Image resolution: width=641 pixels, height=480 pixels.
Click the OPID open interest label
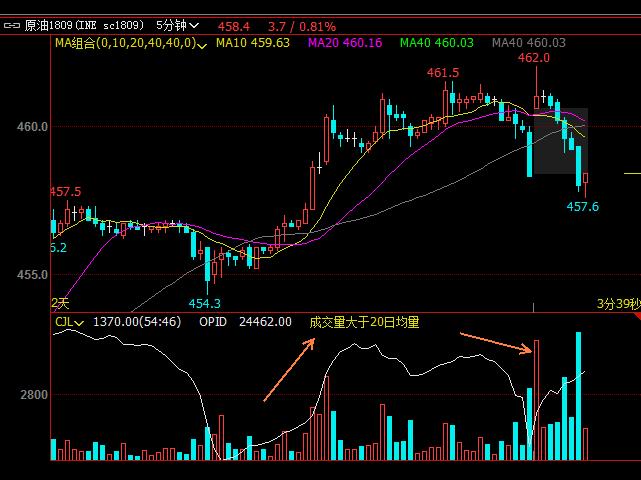[213, 322]
